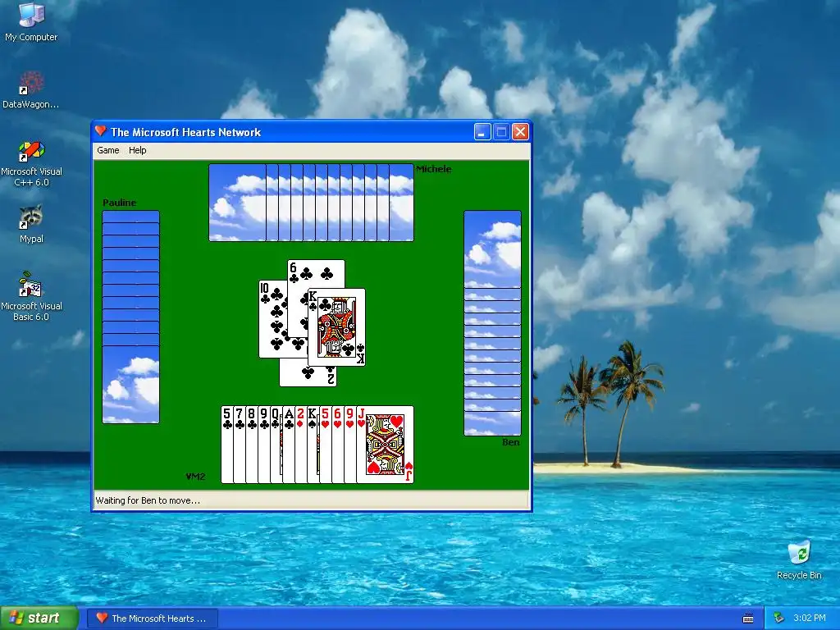Open My Computer desktop icon

coord(31,22)
